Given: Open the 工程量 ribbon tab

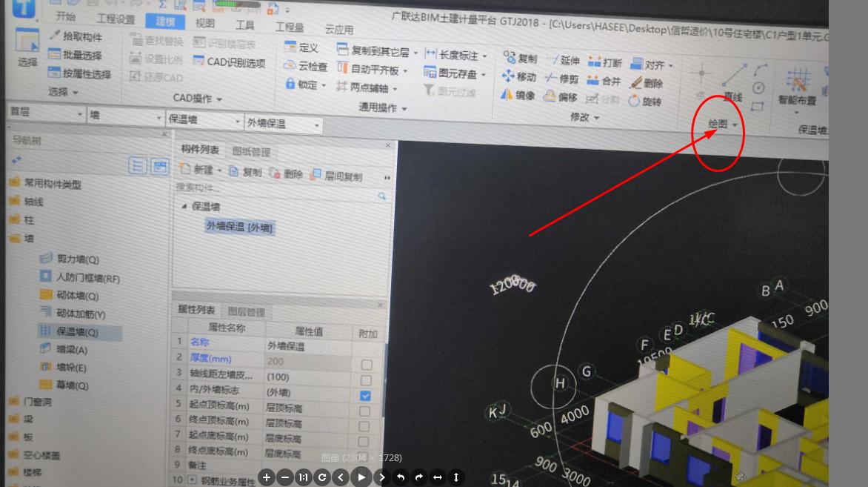Looking at the screenshot, I should (290, 27).
